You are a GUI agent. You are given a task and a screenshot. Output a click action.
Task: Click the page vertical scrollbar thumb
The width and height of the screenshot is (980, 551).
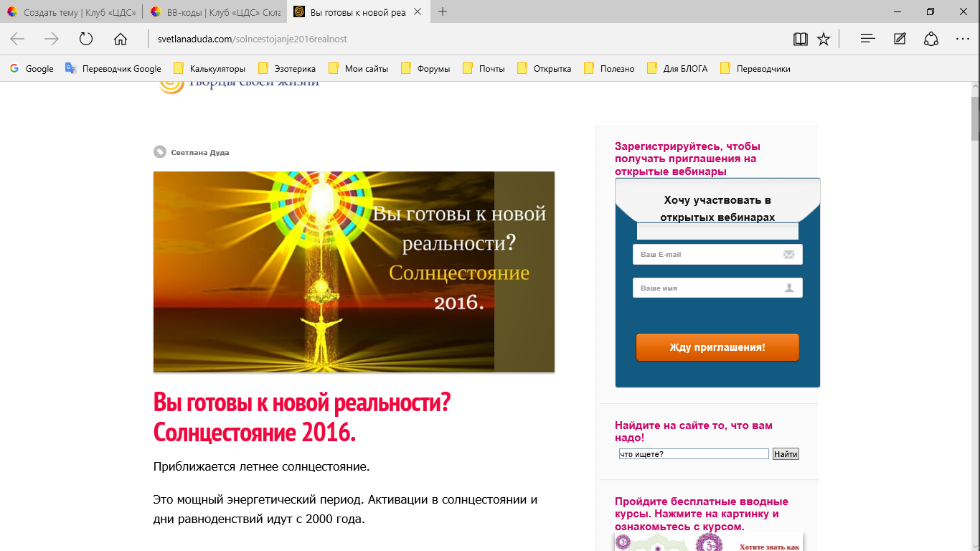point(974,118)
